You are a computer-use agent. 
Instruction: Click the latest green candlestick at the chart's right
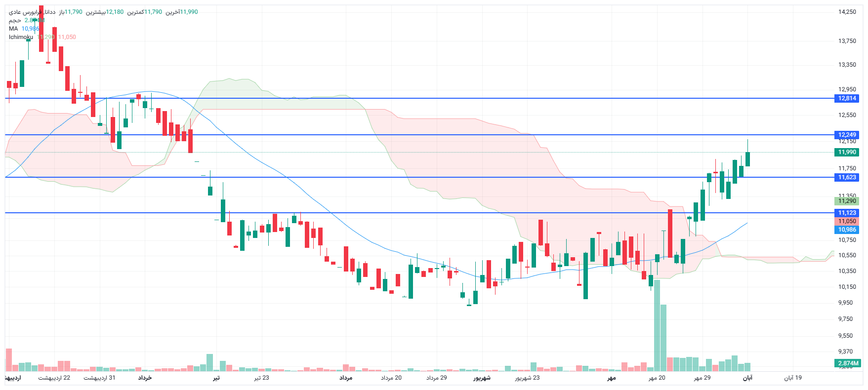[747, 159]
